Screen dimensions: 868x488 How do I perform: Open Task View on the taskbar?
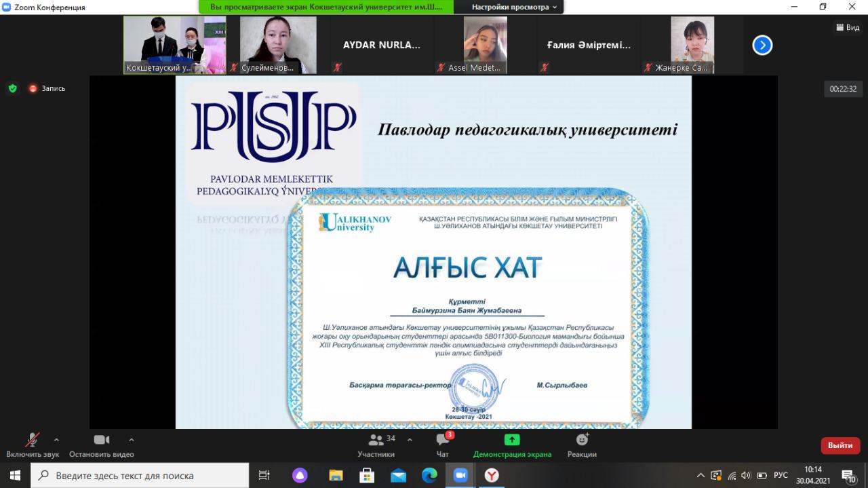(x=264, y=475)
